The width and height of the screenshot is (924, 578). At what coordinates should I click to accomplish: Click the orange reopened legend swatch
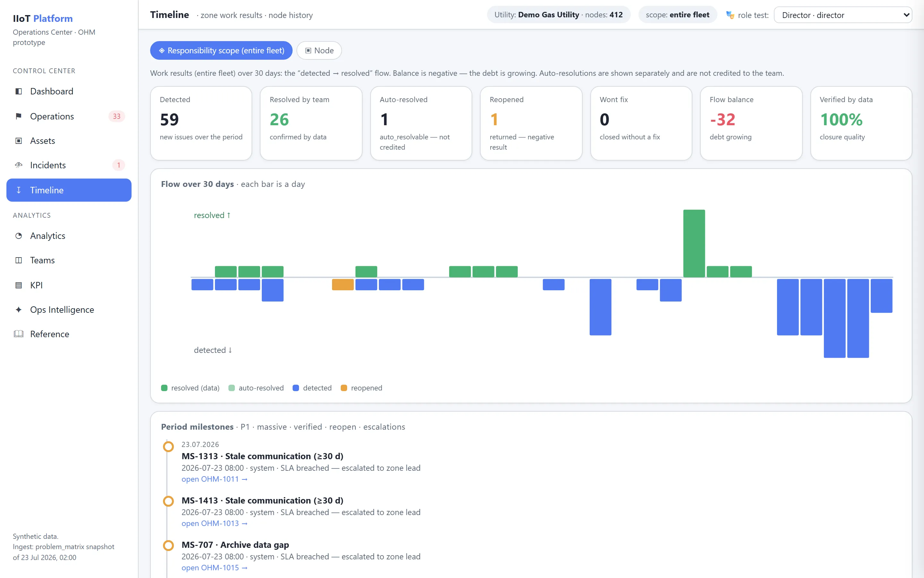[x=344, y=388]
